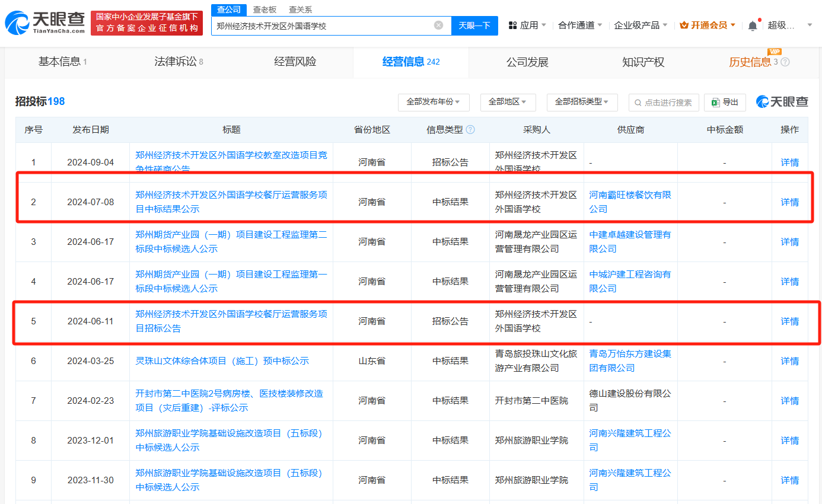Click the 导出 export button

point(725,102)
